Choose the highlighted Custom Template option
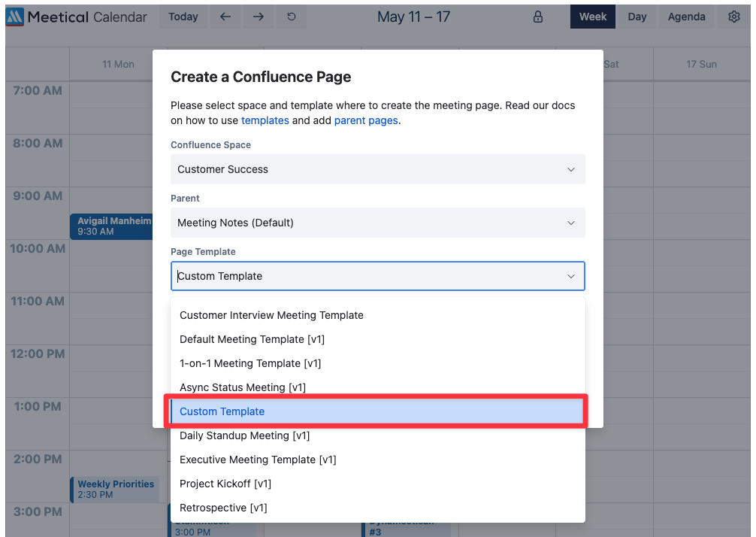The height and width of the screenshot is (537, 756). point(378,411)
